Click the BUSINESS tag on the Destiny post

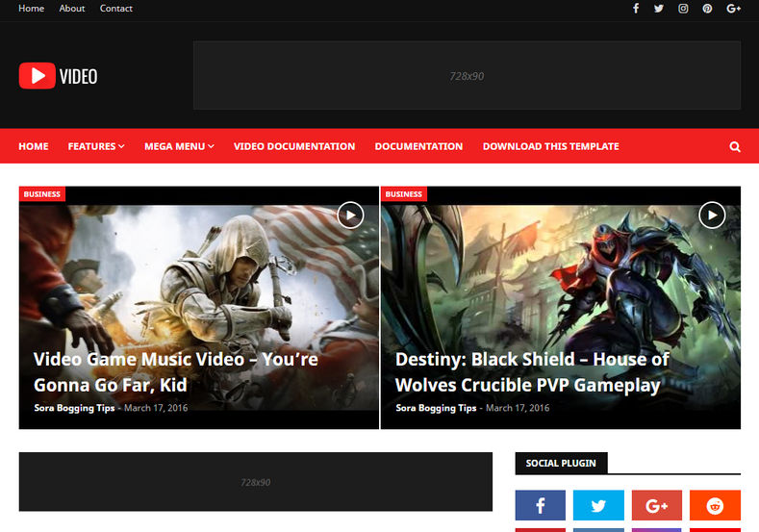coord(404,194)
